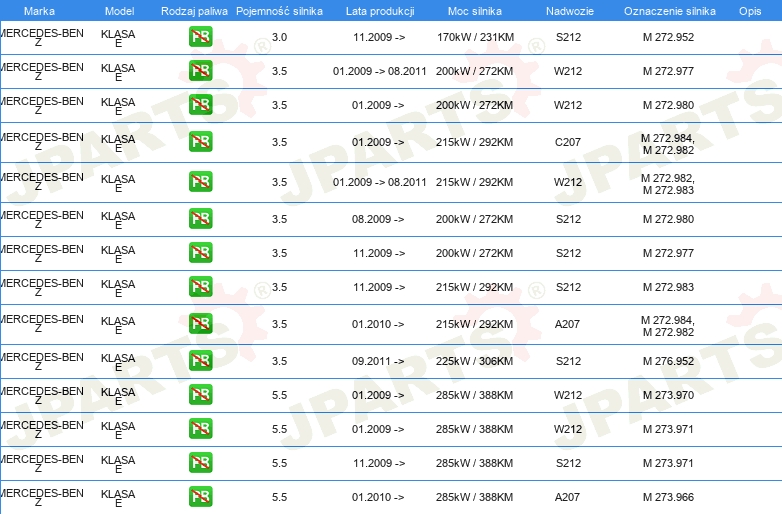The height and width of the screenshot is (514, 782).
Task: Click production date 08.2009 ->
Action: 378,219
